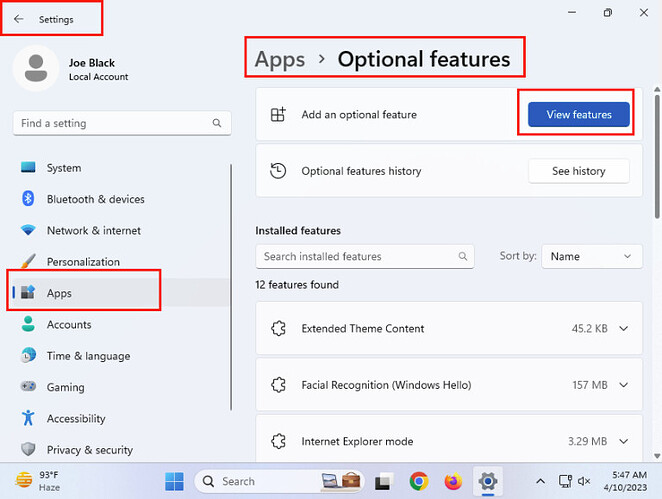Click the Accessibility figure icon

tap(28, 418)
